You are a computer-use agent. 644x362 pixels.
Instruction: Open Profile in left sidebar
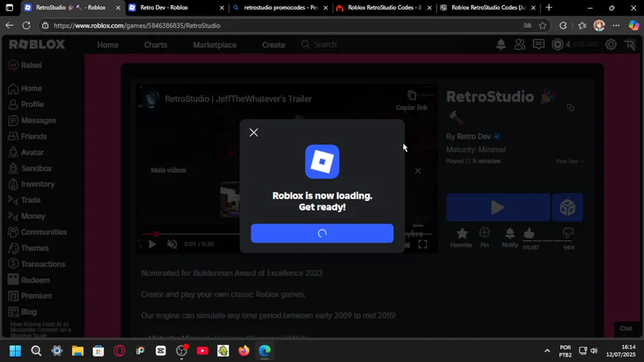26,104
